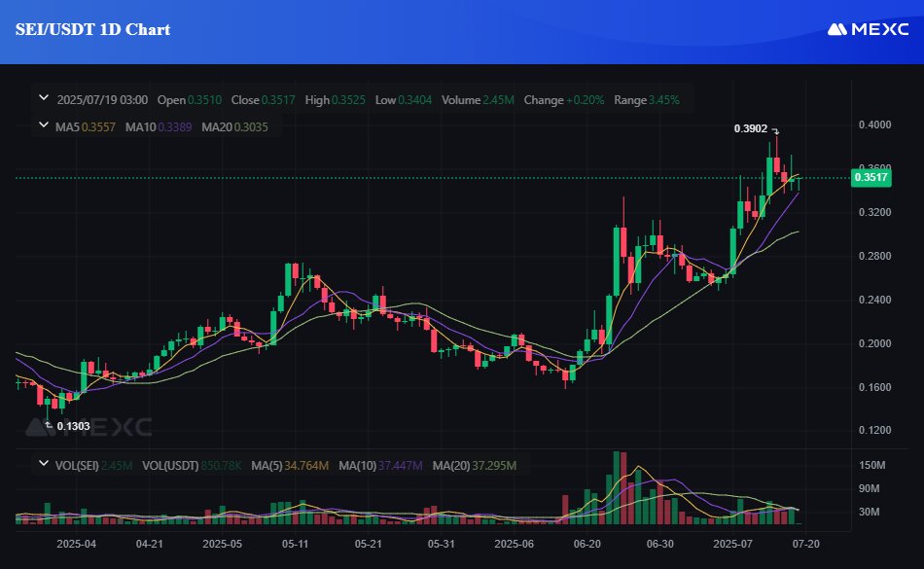Click the 05-11 date axis label
Screen dimensions: 924x569
[296, 544]
